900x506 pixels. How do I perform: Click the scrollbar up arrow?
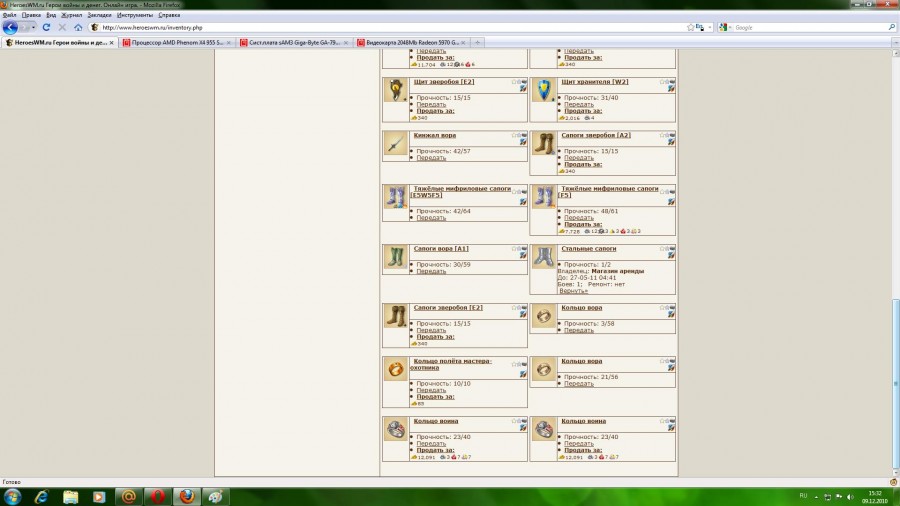[x=896, y=53]
